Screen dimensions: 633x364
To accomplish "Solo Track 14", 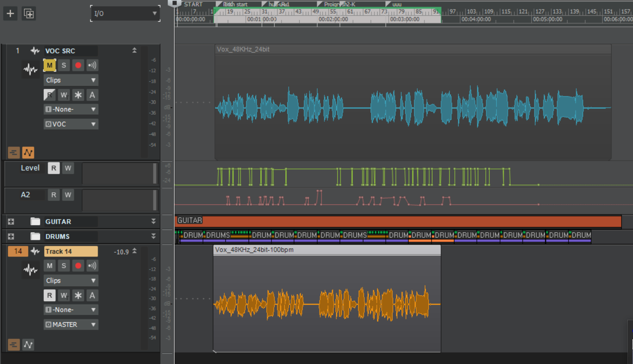I will pyautogui.click(x=64, y=266).
